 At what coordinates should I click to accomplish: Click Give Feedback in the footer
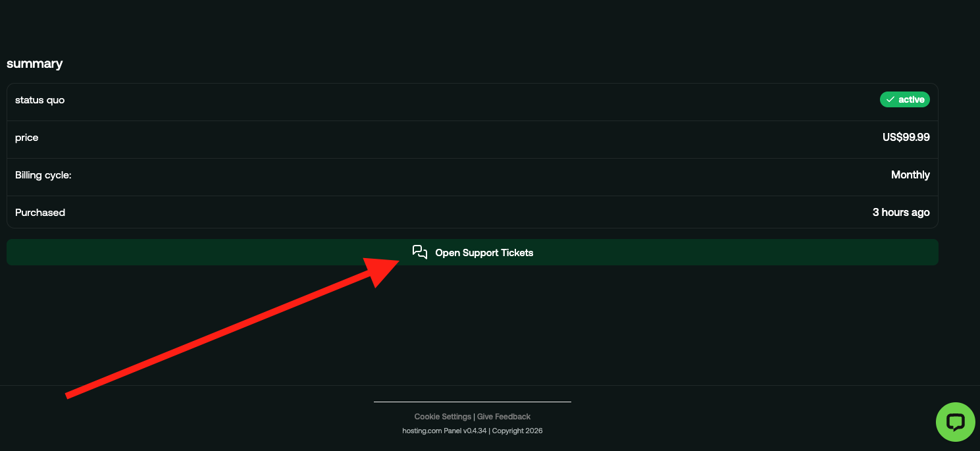[503, 416]
